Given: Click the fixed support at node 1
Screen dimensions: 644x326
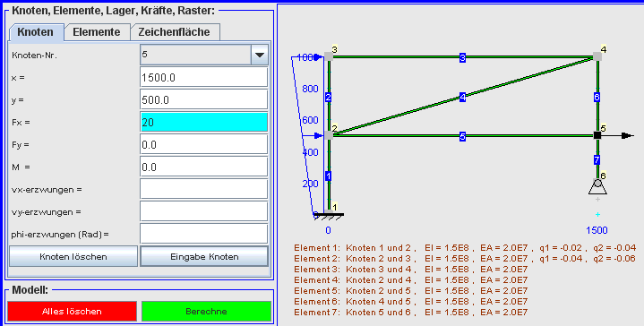Looking at the screenshot, I should (329, 214).
